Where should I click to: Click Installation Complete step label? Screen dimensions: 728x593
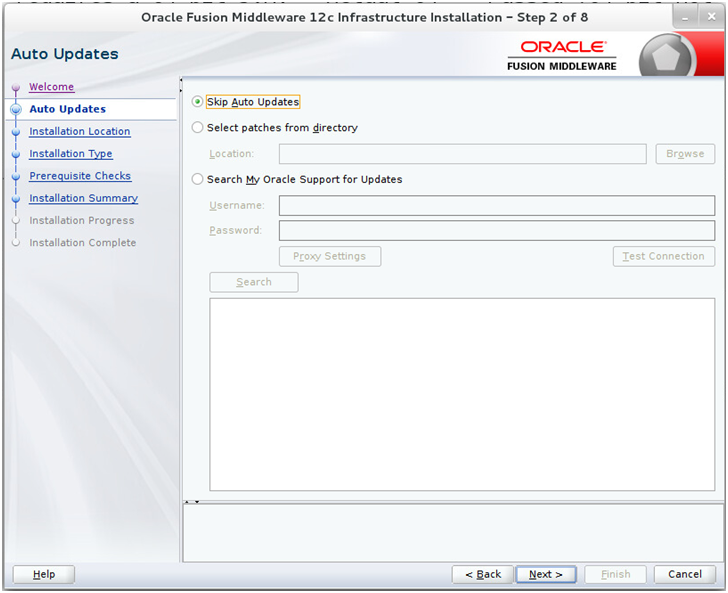[x=83, y=243]
